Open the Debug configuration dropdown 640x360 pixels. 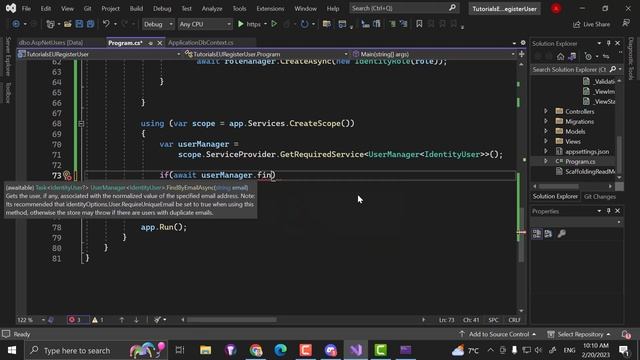tap(158, 24)
